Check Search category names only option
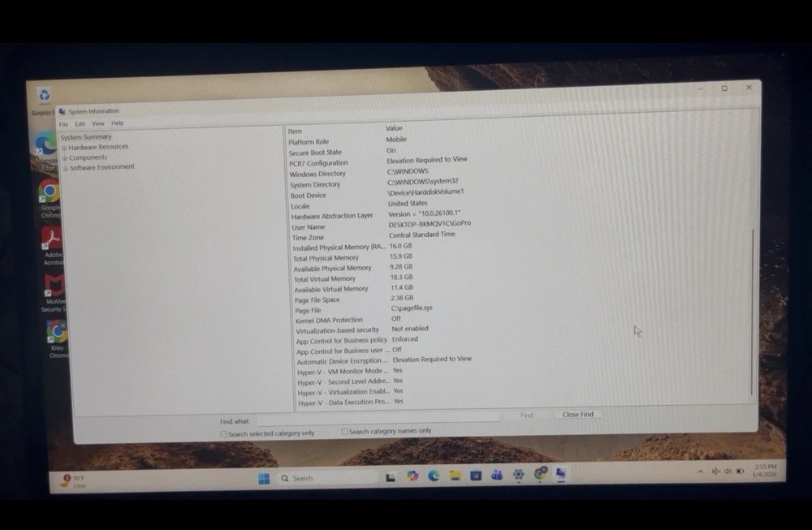Image resolution: width=812 pixels, height=530 pixels. pyautogui.click(x=345, y=432)
